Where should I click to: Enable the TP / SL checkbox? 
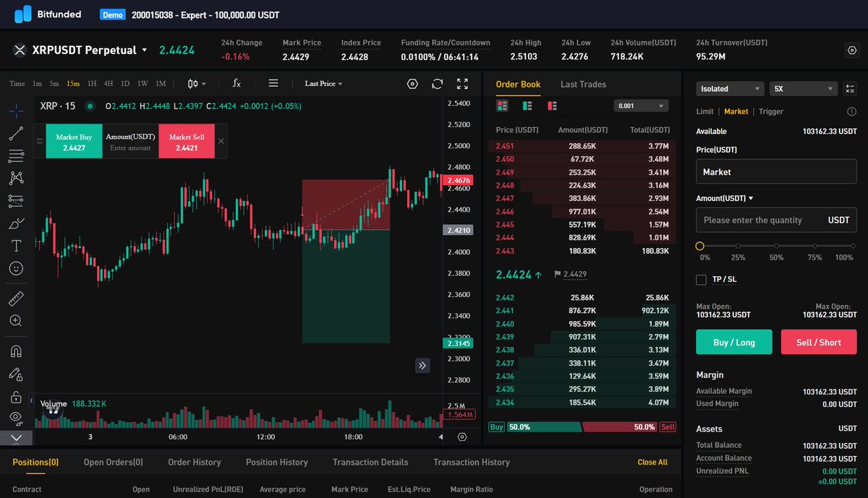701,280
